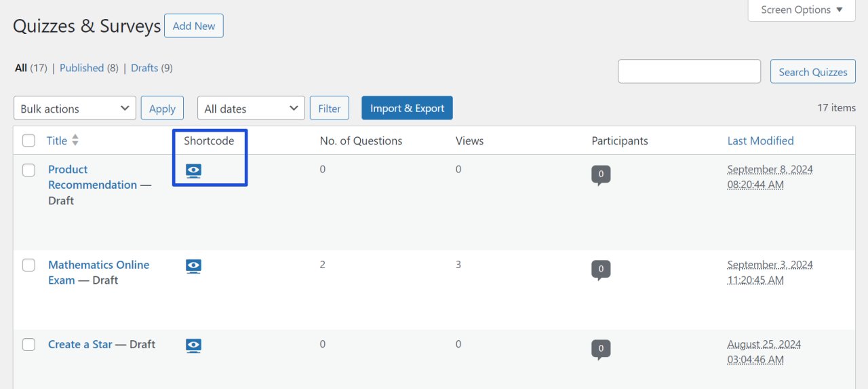Select the Create a Star row checkbox
This screenshot has width=868, height=389.
point(28,344)
